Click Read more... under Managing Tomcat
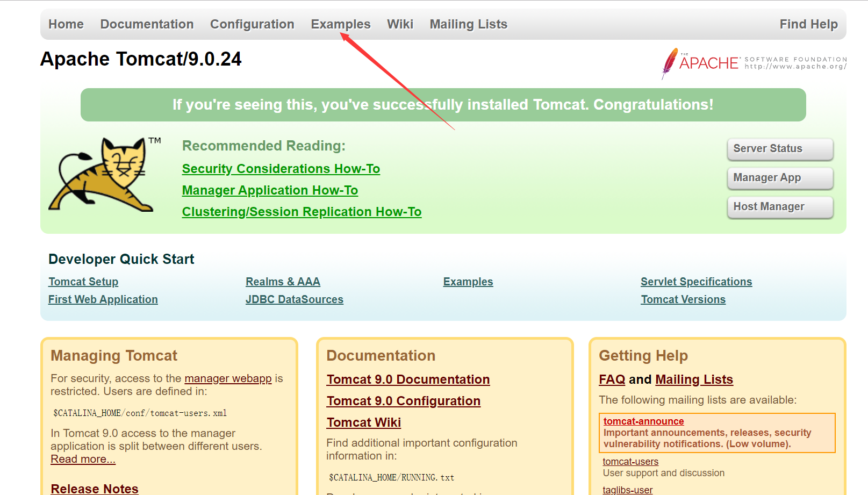 coord(83,459)
